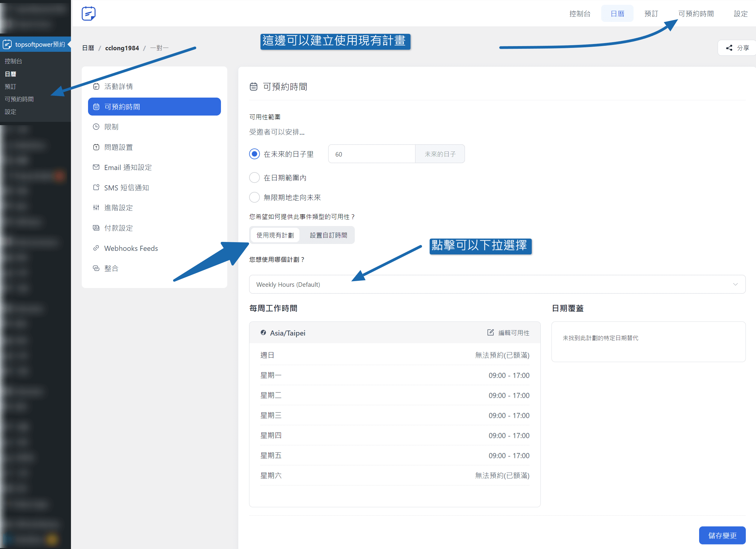Viewport: 756px width, 549px height.
Task: Open 可預約時間 in top navigation
Action: [696, 14]
